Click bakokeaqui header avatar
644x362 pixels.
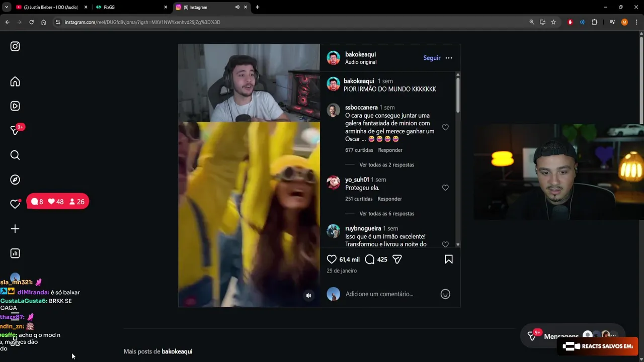coord(334,58)
